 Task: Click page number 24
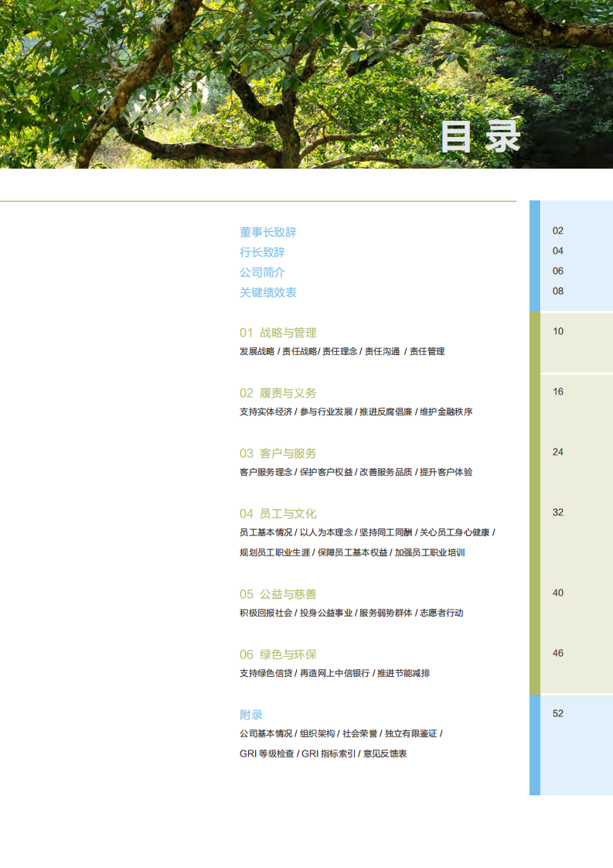(557, 453)
